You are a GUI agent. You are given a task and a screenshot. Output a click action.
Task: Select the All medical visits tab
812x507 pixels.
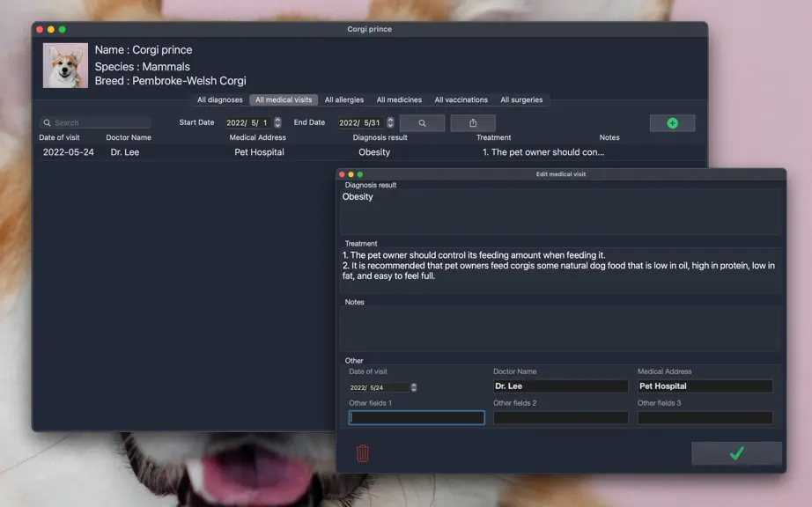(x=284, y=99)
